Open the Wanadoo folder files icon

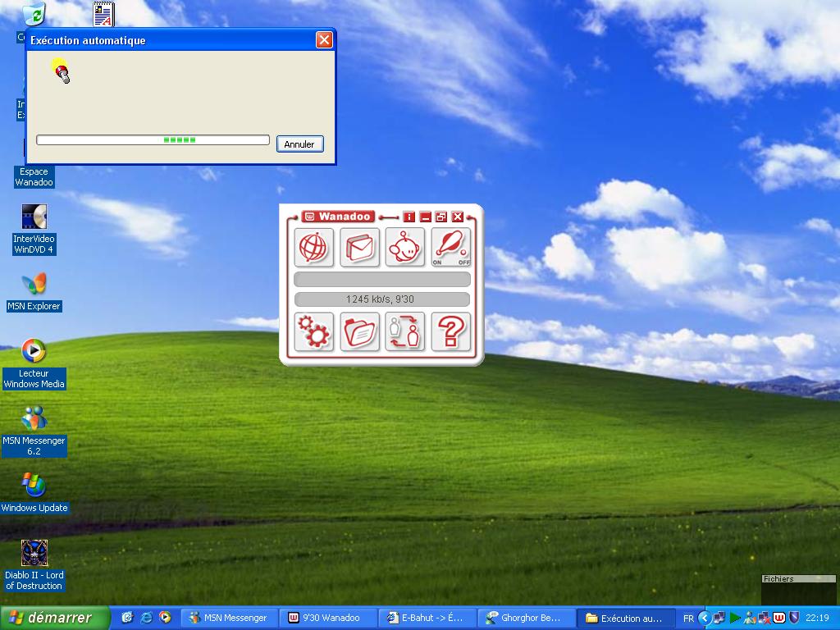coord(359,331)
